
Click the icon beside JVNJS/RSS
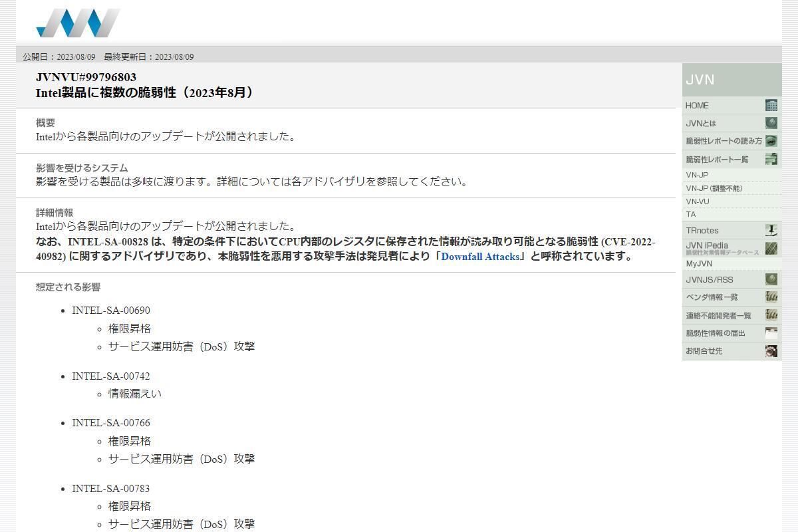[x=771, y=279]
